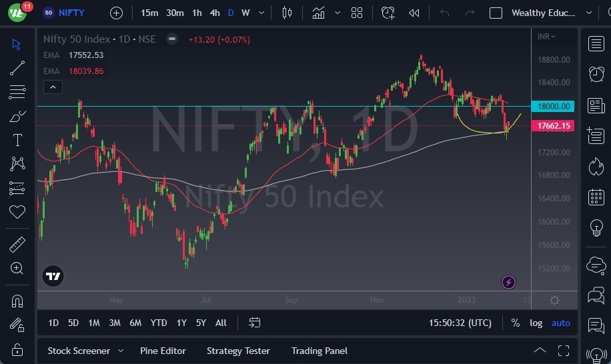Open the ideas stream comment panel
This screenshot has width=611, height=364.
(x=596, y=325)
